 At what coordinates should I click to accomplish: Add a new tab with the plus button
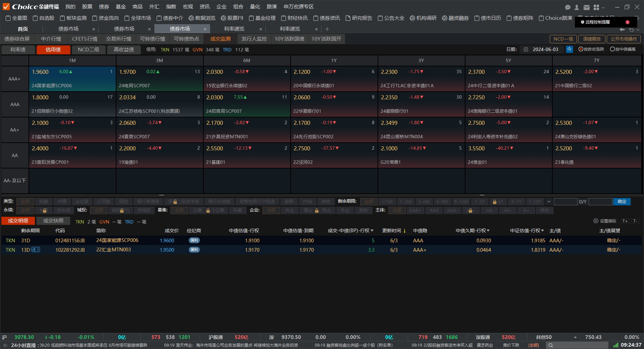(327, 29)
